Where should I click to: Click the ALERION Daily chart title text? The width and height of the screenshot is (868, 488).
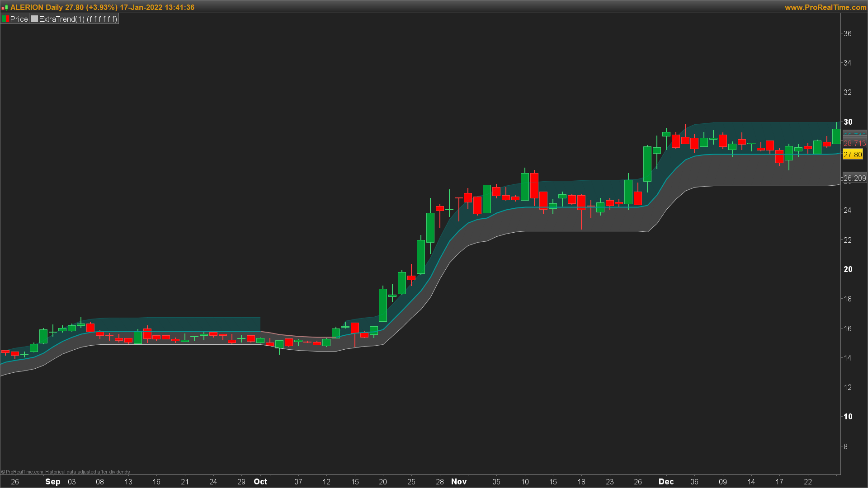[102, 8]
